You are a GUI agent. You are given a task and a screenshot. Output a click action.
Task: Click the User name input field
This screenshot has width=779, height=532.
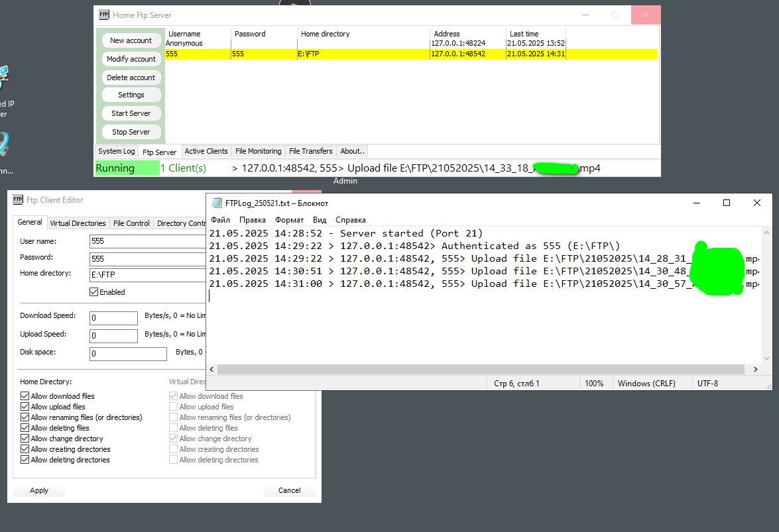148,241
